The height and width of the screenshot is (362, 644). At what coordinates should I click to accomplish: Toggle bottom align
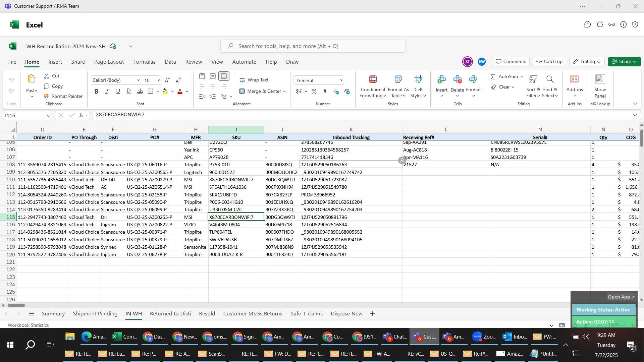[224, 76]
